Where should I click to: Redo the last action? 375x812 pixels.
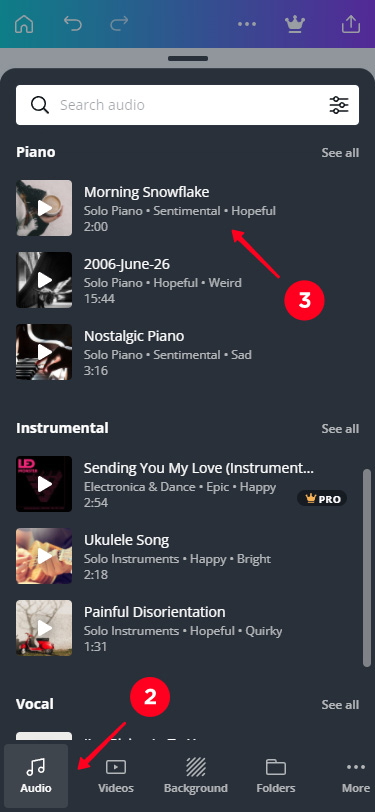click(119, 24)
